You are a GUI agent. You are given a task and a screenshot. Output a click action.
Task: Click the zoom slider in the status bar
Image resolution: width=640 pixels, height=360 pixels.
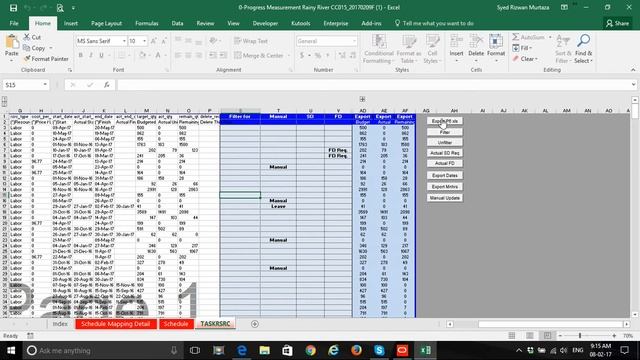(580, 336)
